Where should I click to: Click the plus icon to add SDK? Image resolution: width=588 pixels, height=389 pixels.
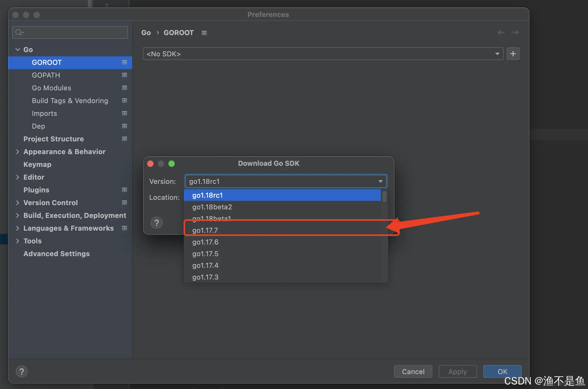click(x=513, y=54)
